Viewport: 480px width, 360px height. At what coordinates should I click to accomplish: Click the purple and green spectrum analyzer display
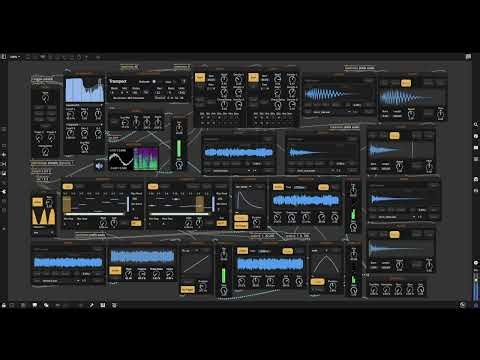[146, 159]
